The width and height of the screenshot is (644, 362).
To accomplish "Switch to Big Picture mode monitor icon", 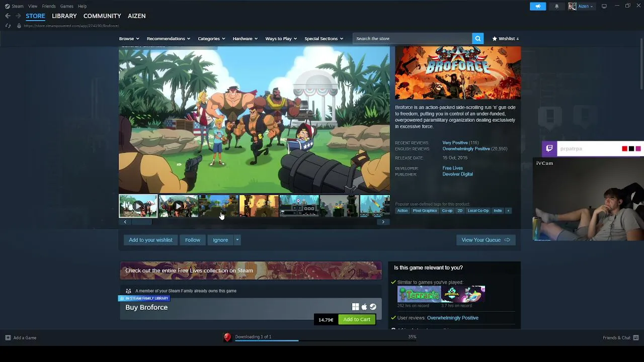I will click(x=604, y=6).
